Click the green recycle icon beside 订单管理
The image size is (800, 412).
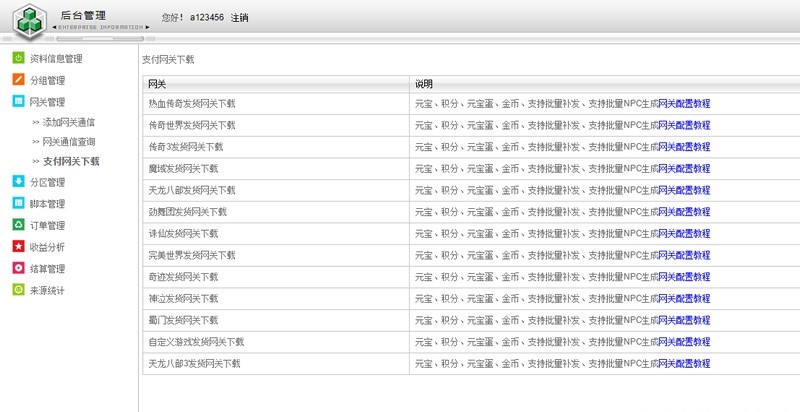pyautogui.click(x=19, y=225)
